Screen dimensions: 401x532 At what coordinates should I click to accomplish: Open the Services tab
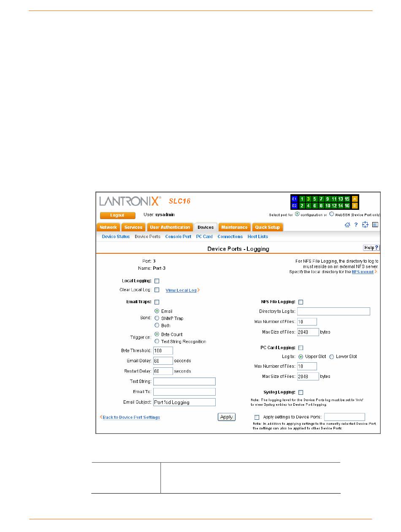tap(133, 227)
